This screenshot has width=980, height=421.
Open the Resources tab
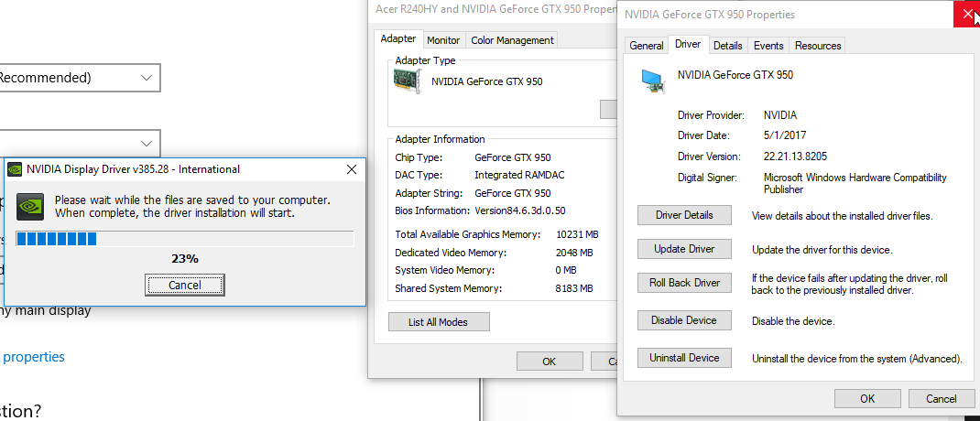click(x=818, y=46)
